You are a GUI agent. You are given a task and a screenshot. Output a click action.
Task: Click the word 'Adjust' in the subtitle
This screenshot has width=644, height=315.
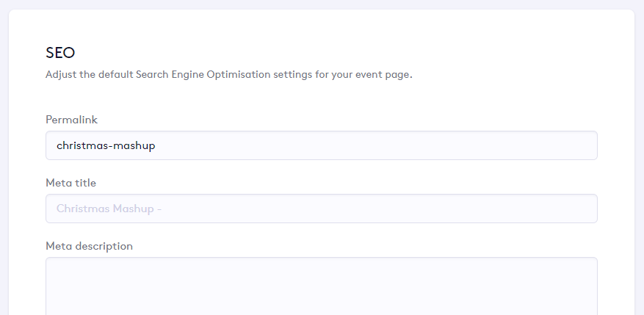[62, 75]
